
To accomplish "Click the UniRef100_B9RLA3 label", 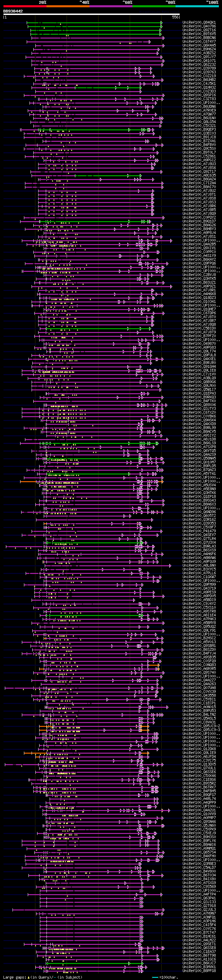I will point(199,546).
